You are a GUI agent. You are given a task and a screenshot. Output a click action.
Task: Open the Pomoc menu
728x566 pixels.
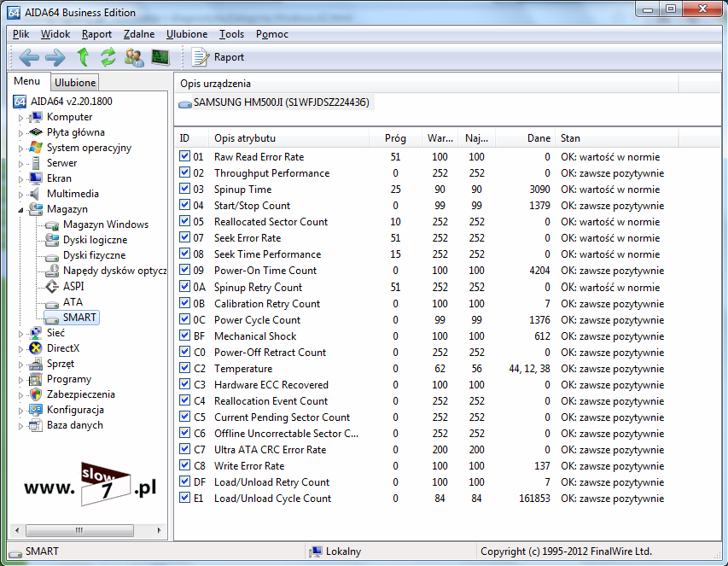[x=272, y=34]
